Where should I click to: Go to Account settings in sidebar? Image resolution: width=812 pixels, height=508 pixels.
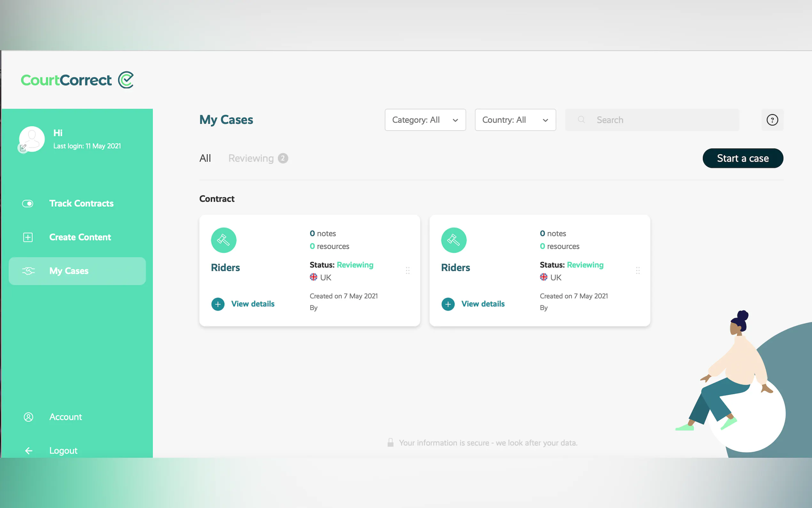pyautogui.click(x=66, y=417)
